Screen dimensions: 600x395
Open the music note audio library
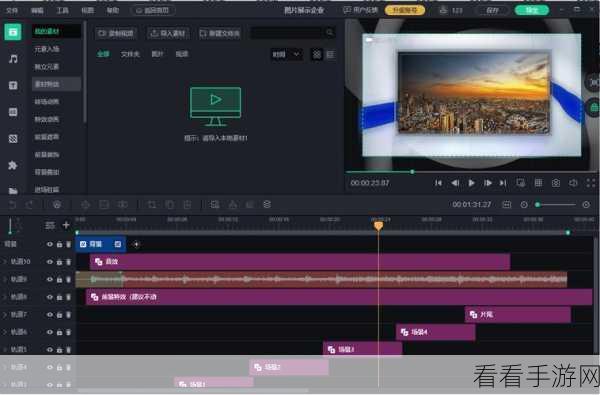click(13, 59)
